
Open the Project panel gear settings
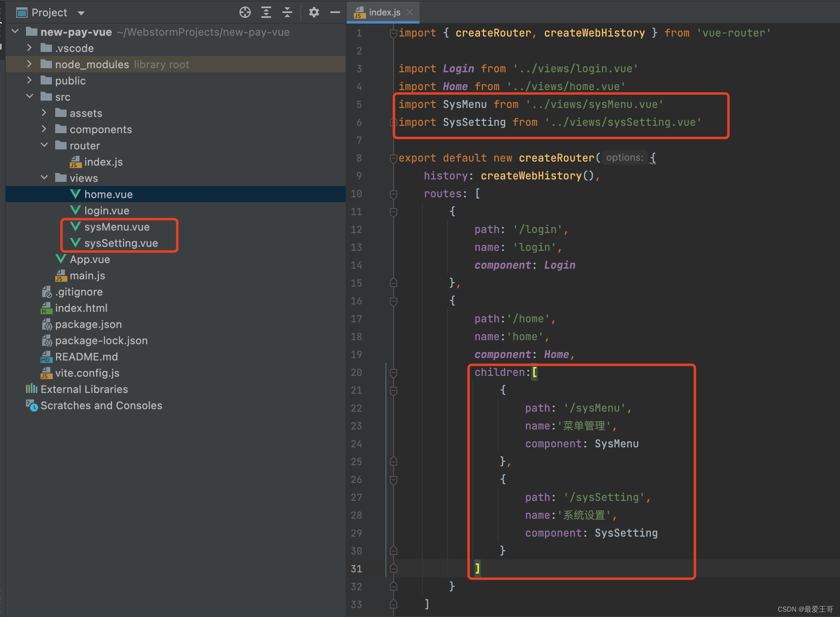click(314, 13)
